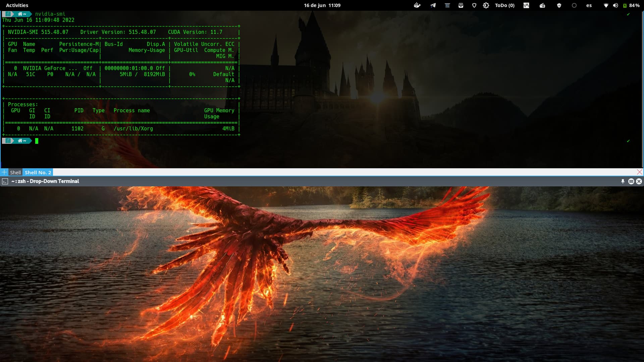Click the language indicator 'es' in taskbar

(590, 5)
